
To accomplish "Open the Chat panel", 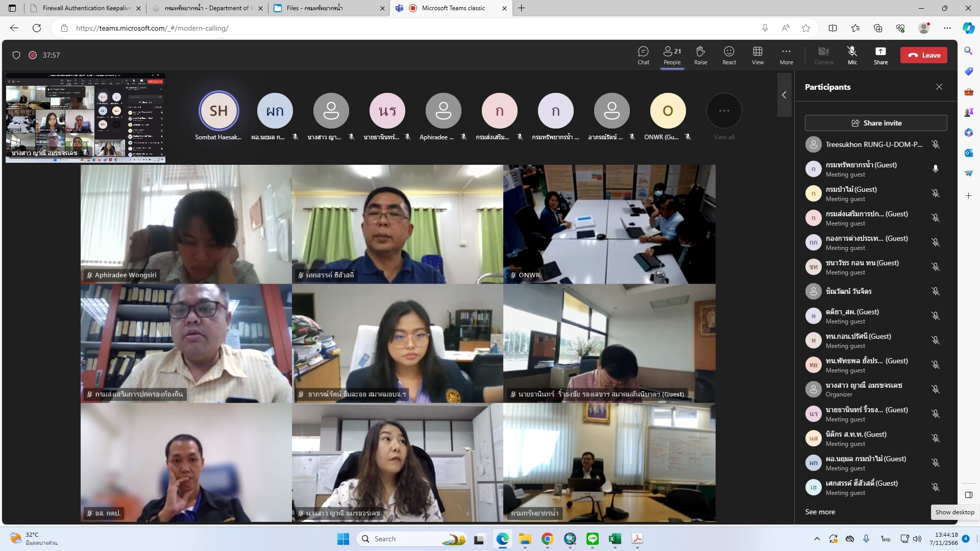I will (643, 55).
